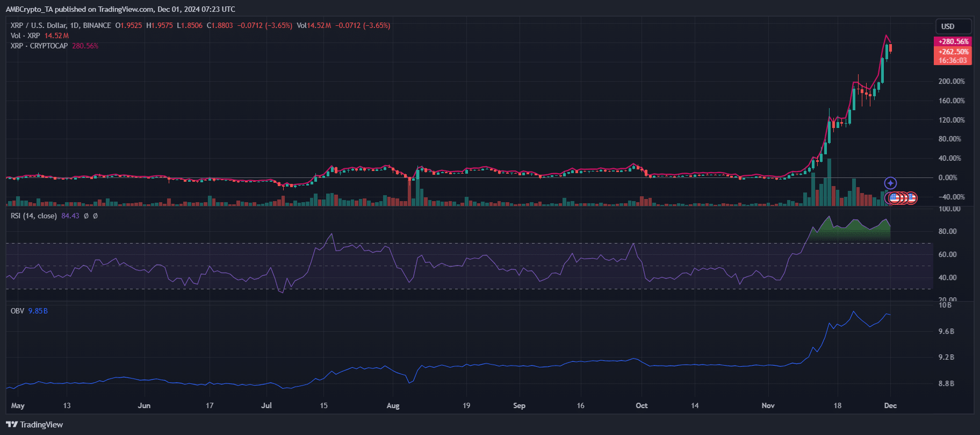980x435 pixels.
Task: Click the +280.56% price scale label
Action: pyautogui.click(x=953, y=41)
